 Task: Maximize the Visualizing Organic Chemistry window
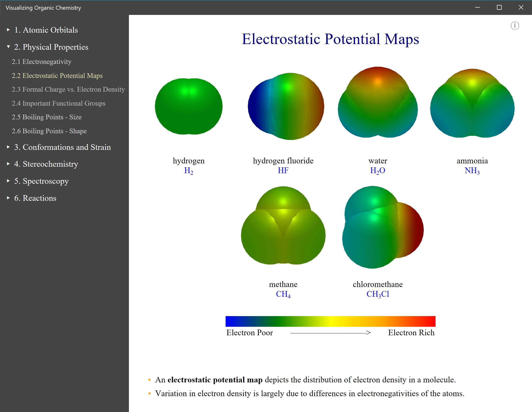coord(499,7)
